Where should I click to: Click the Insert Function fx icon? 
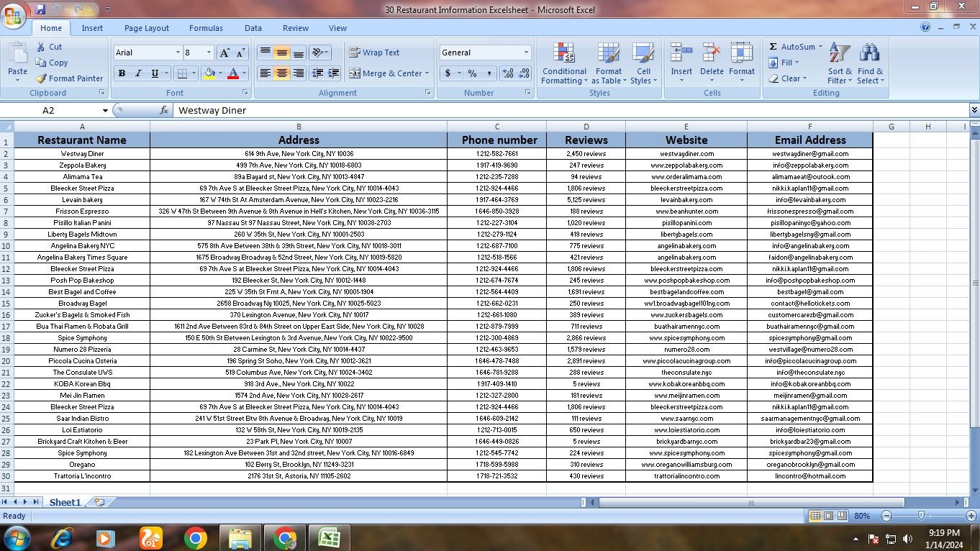coord(164,110)
